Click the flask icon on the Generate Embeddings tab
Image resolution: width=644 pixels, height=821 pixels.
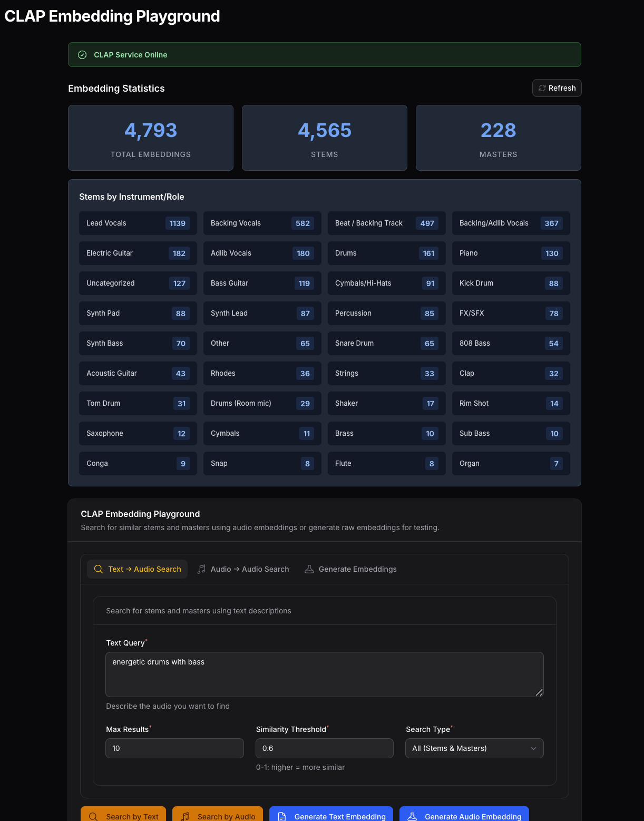point(309,569)
